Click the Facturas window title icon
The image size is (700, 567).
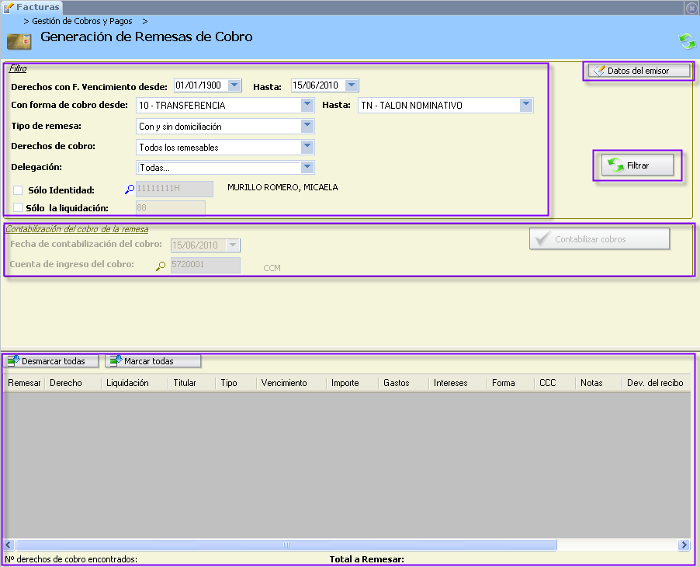(x=8, y=7)
